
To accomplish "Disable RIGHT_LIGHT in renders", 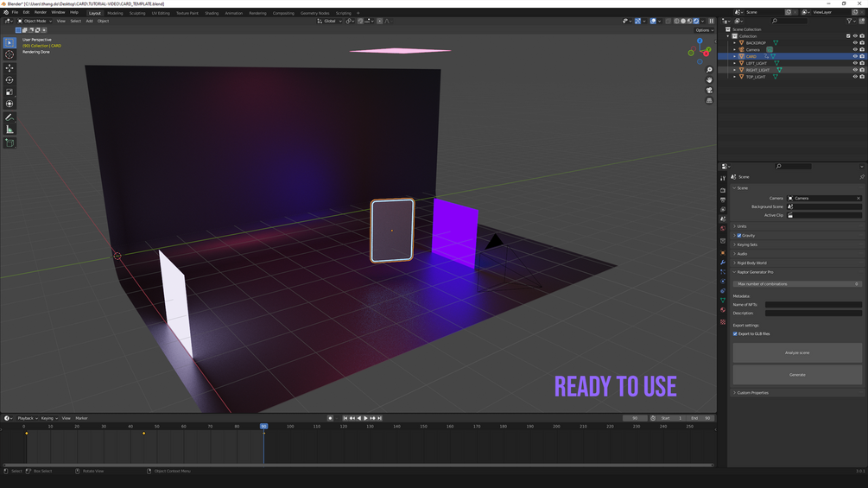I will (862, 70).
